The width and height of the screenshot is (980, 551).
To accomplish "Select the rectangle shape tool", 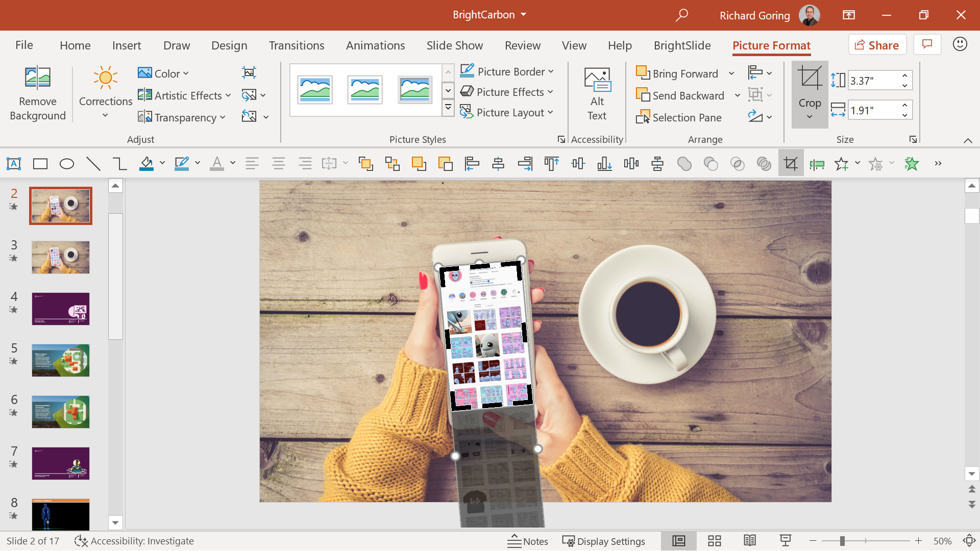I will [40, 164].
